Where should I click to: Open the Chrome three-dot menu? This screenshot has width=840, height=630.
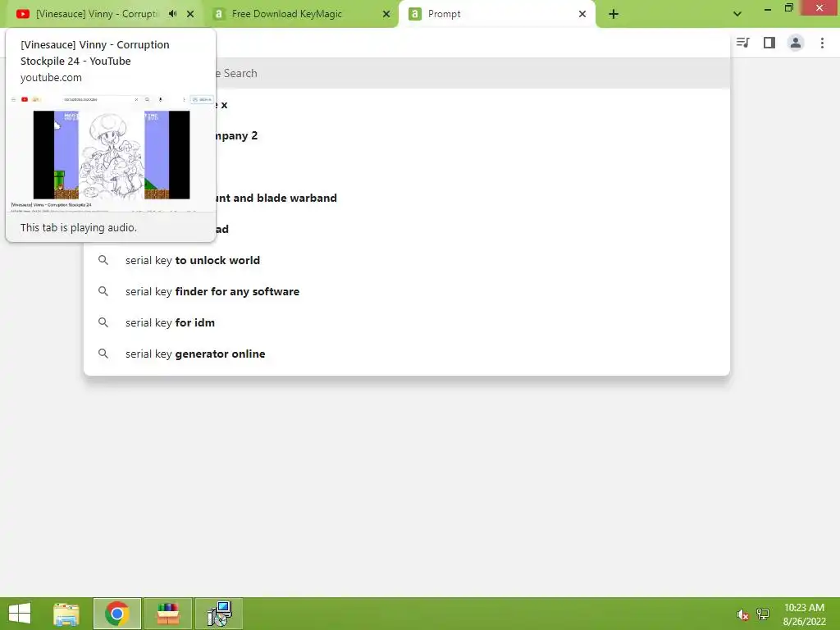822,43
